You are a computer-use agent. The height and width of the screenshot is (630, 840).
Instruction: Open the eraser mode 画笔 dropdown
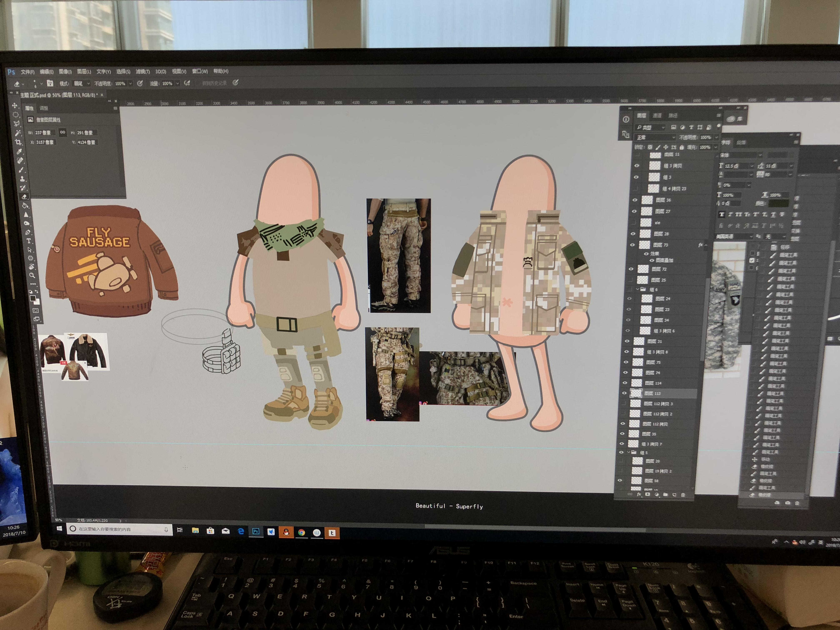coord(82,84)
